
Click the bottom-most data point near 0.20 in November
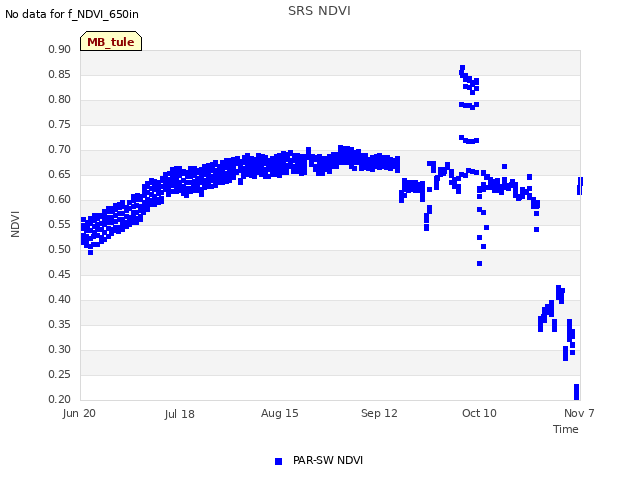click(x=576, y=396)
